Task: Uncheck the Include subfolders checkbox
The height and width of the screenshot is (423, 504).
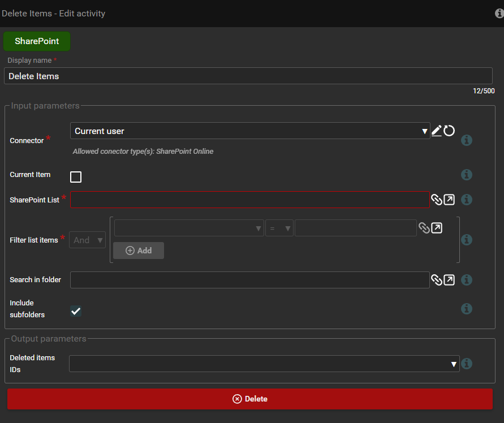Action: click(x=76, y=310)
